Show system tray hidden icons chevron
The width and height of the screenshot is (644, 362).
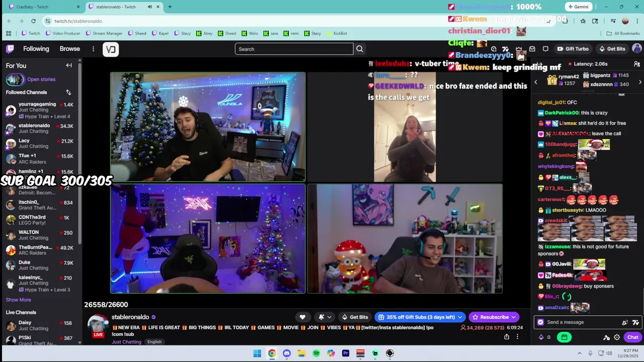point(579,353)
